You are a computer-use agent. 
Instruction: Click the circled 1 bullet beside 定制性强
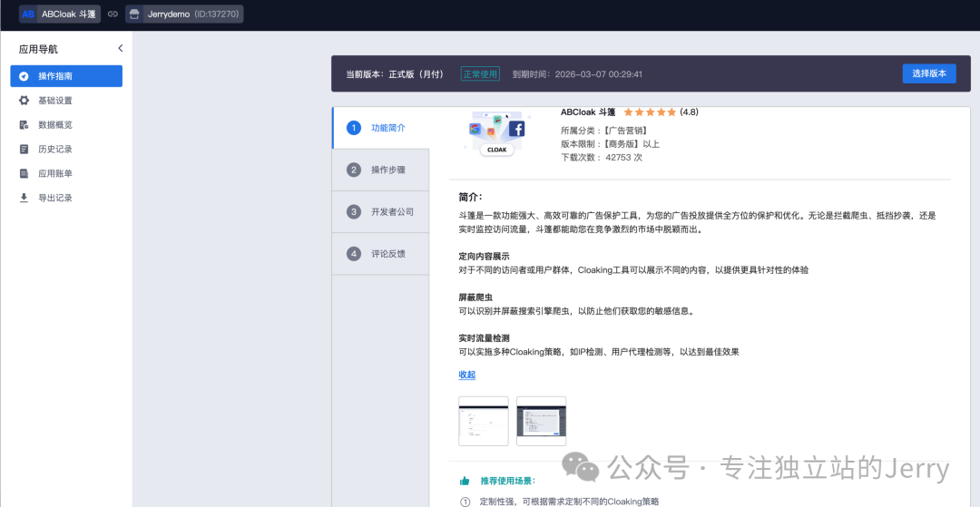(465, 502)
